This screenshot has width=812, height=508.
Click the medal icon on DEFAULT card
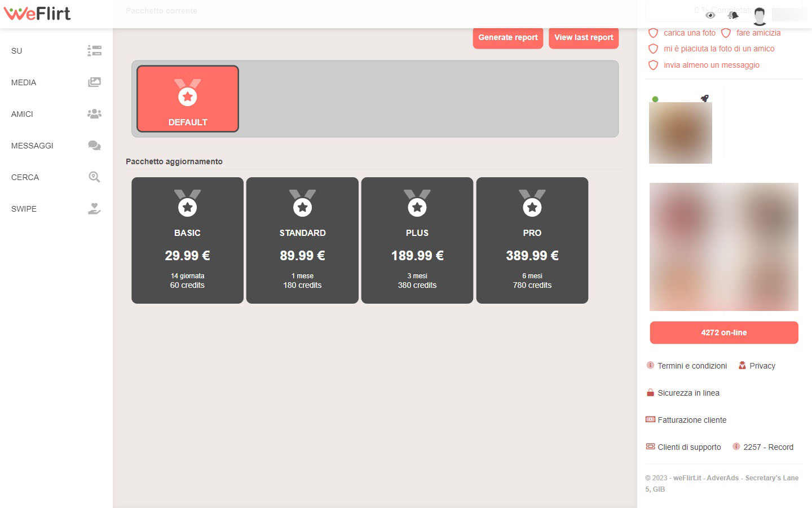[188, 93]
